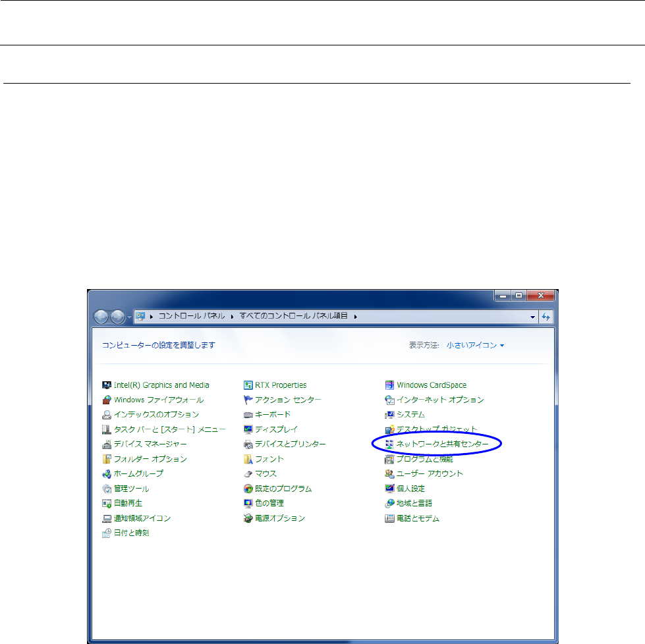Screen dimensions: 645x644
Task: Maximize the Control Panel window
Action: tap(519, 296)
